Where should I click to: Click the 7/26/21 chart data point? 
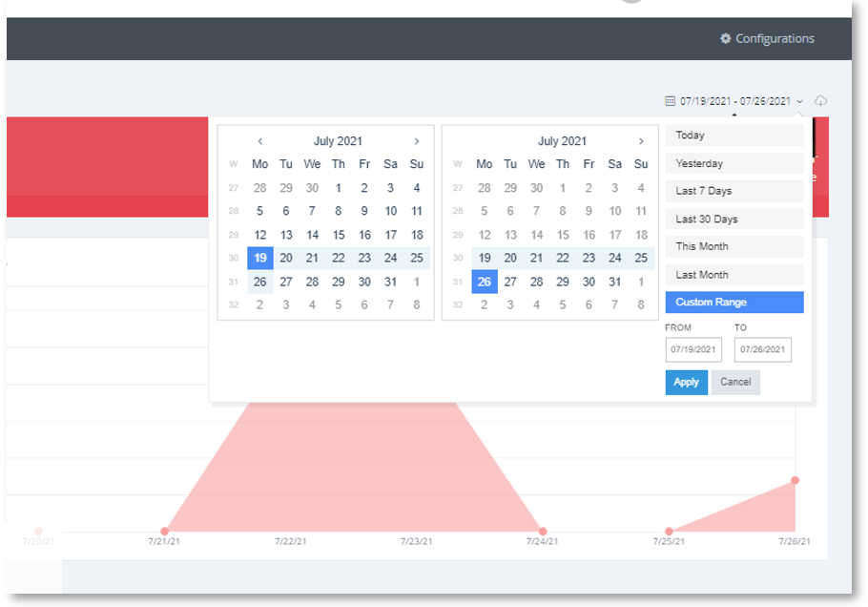(x=795, y=480)
